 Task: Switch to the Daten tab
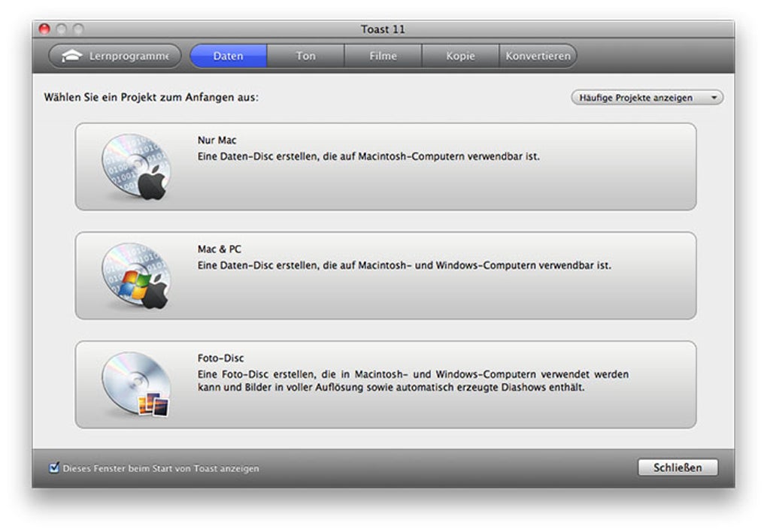tap(228, 56)
